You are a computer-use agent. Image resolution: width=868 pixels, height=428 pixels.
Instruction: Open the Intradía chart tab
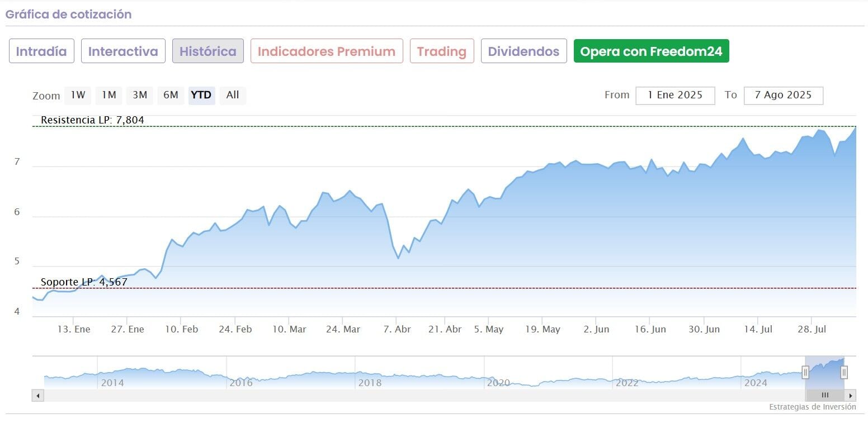click(x=41, y=51)
